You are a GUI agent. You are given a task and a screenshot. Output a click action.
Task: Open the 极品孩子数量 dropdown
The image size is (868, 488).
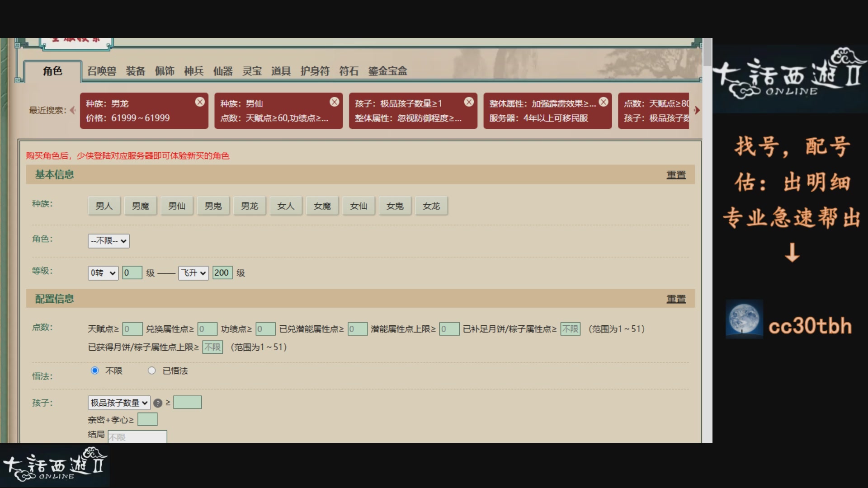(119, 403)
